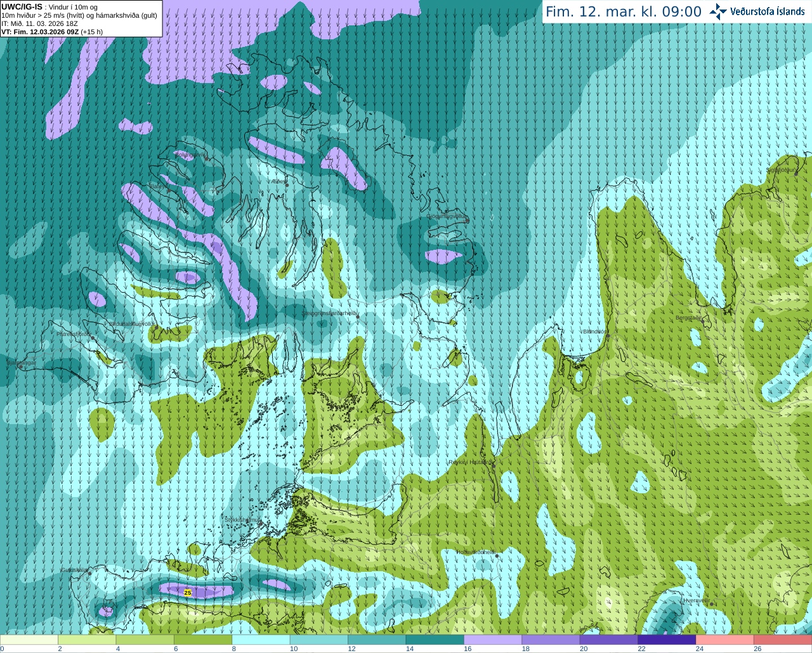The height and width of the screenshot is (653, 812).
Task: Click the '10m hviður > 25 m/s' description line
Action: pos(79,15)
